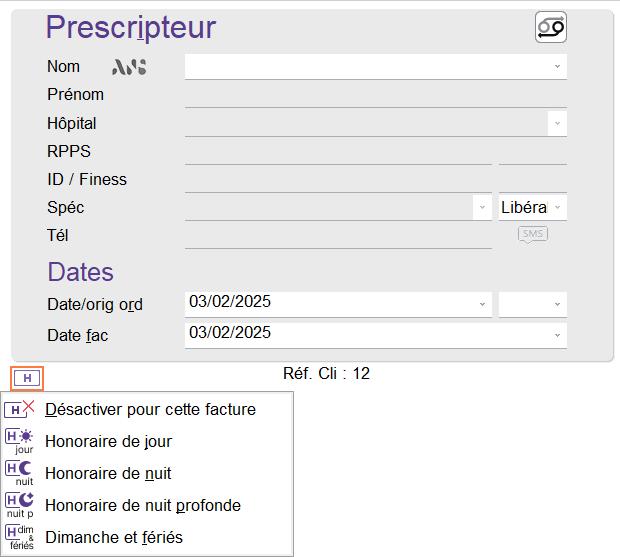Viewport: 620px width, 557px height.
Task: Click the Sunday and holidays H icon
Action: click(x=20, y=537)
